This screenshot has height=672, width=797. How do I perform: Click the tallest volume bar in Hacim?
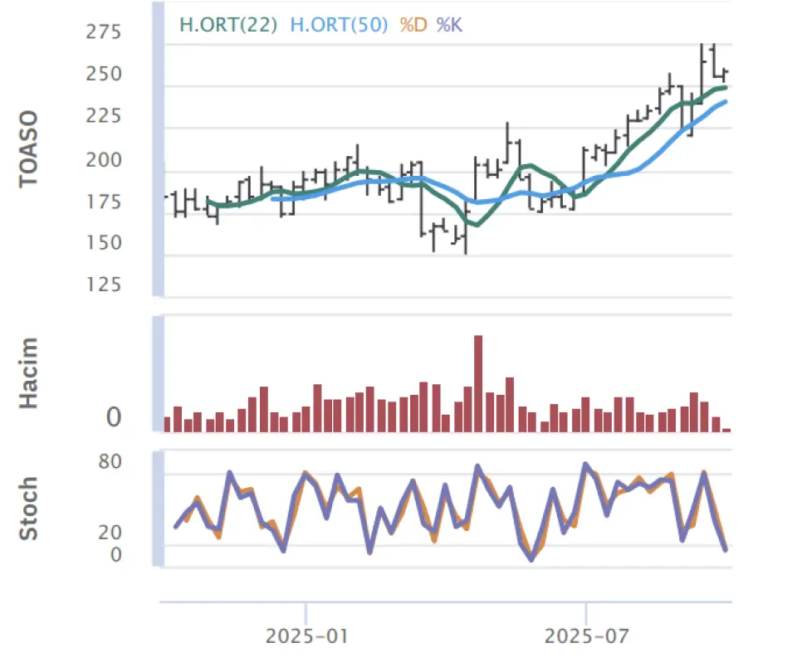pos(478,383)
